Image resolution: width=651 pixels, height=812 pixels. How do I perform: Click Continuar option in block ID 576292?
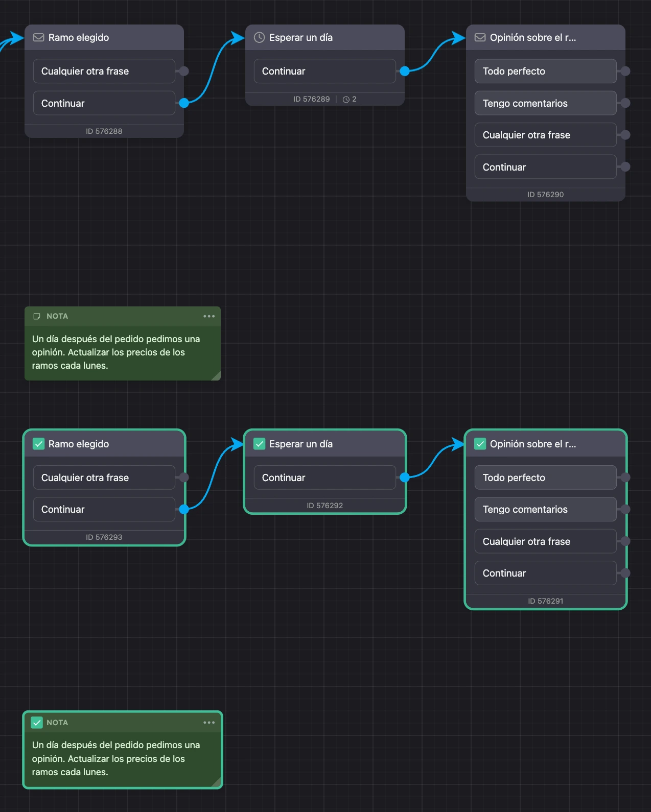pyautogui.click(x=324, y=477)
